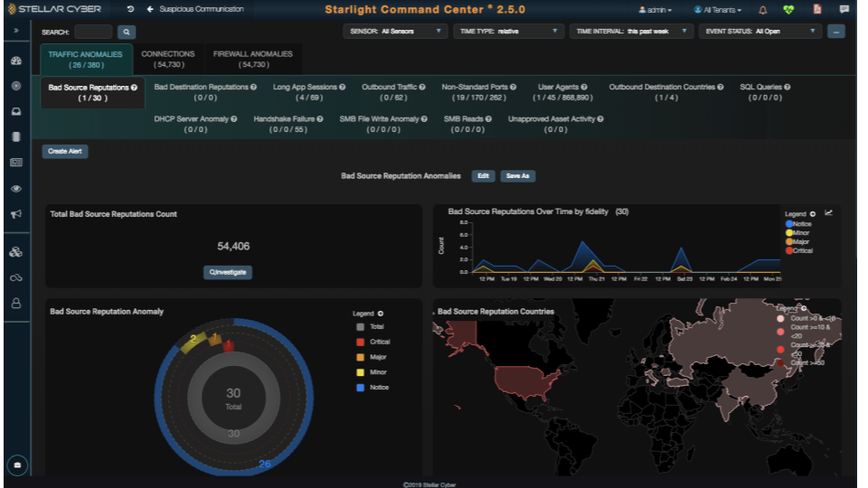Image resolution: width=868 pixels, height=488 pixels.
Task: Click the database stack icon in the sidebar
Action: pyautogui.click(x=16, y=136)
